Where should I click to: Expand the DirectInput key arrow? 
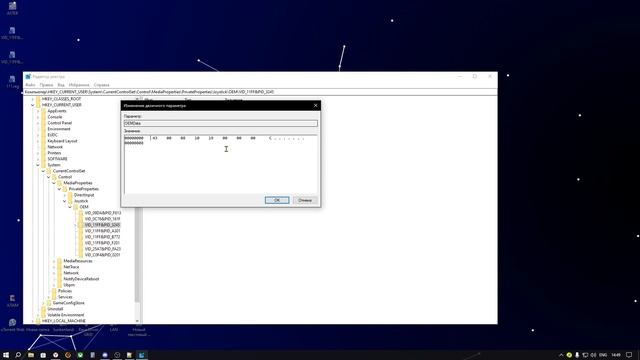point(64,195)
